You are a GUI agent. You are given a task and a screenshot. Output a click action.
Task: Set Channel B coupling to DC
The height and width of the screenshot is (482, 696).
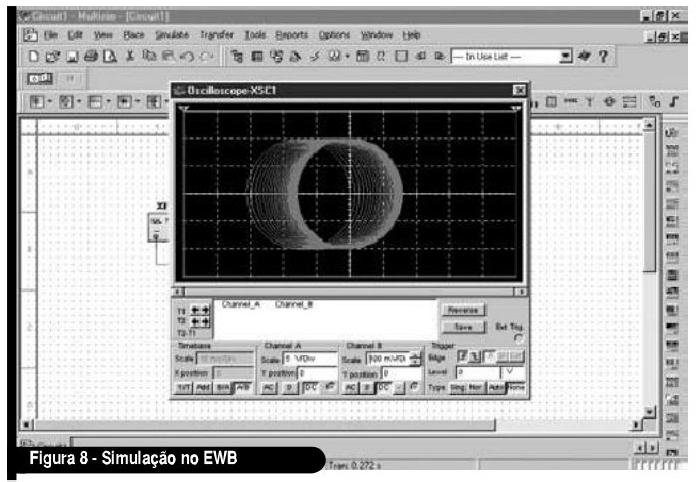click(x=382, y=385)
